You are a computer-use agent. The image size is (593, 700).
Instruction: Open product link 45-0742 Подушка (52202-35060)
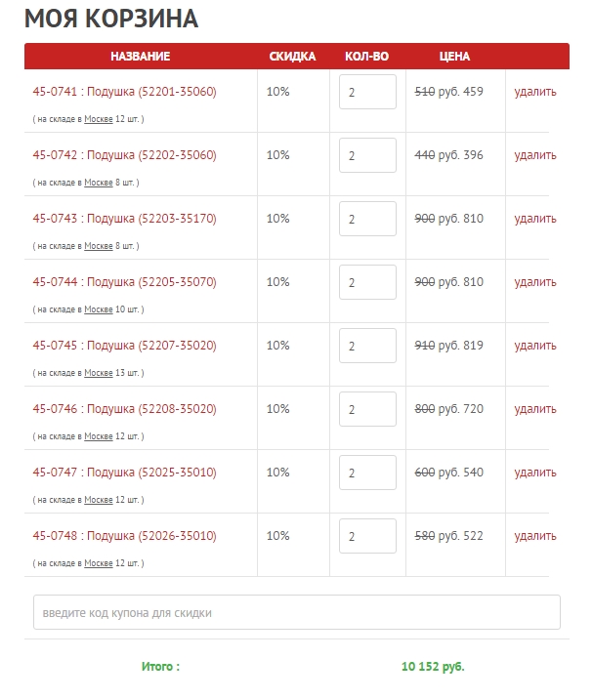click(125, 155)
